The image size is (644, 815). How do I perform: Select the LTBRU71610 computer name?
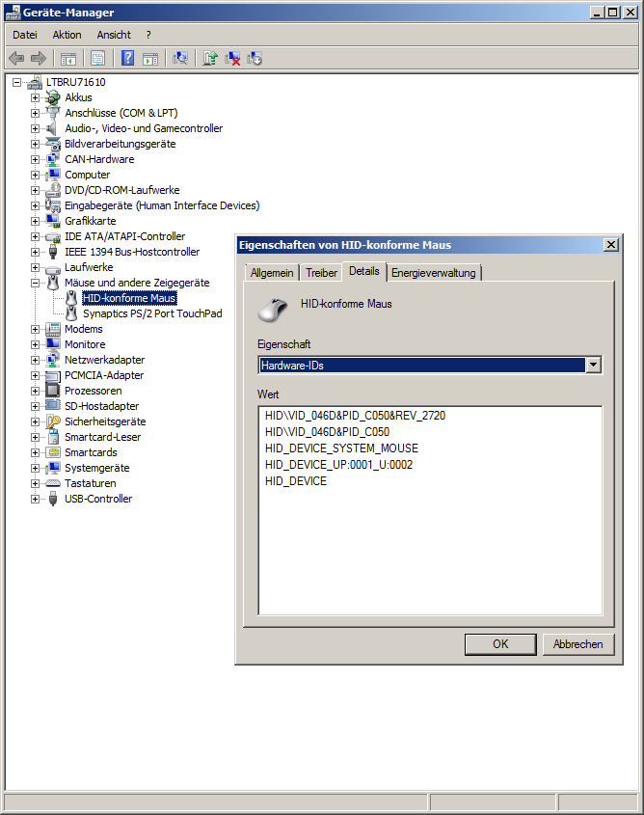click(75, 82)
